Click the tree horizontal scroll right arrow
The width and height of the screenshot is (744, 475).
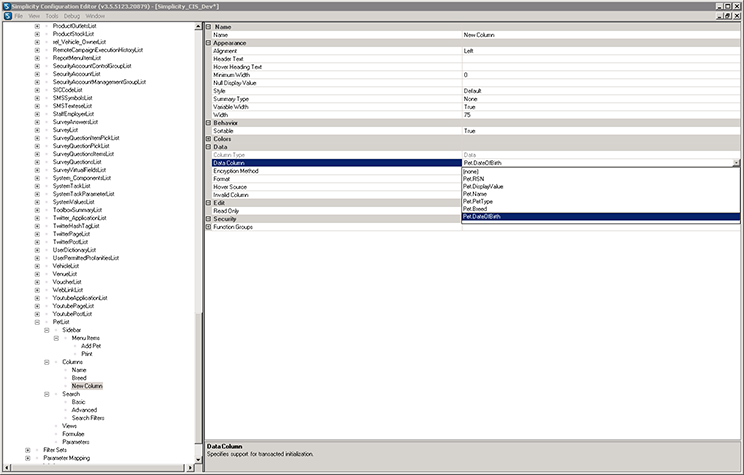tap(190, 468)
